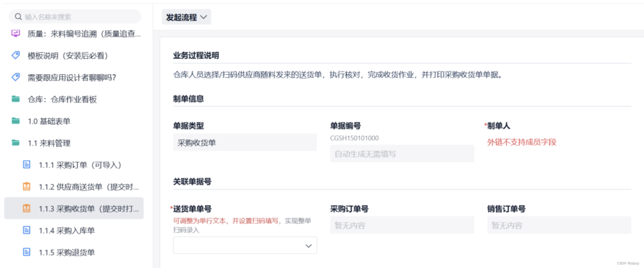Click the 业务过程说明 section heading
The height and width of the screenshot is (268, 644).
196,55
